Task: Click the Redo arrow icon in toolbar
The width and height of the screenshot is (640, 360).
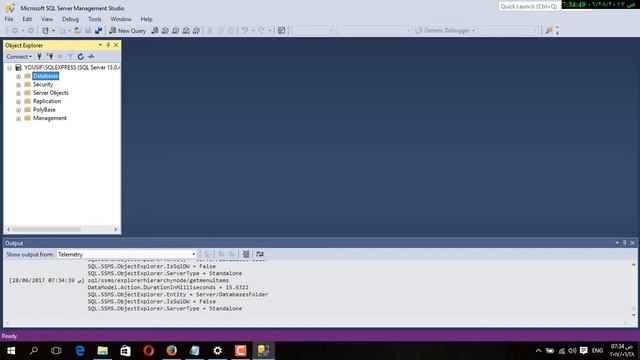Action: [x=261, y=31]
